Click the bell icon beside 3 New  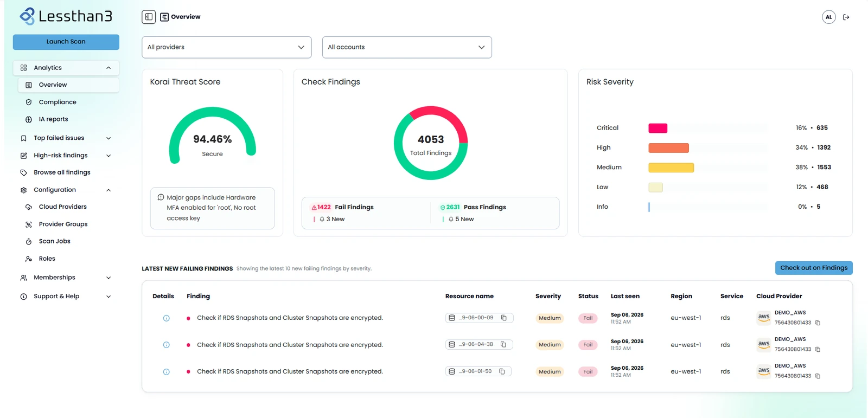(x=322, y=220)
